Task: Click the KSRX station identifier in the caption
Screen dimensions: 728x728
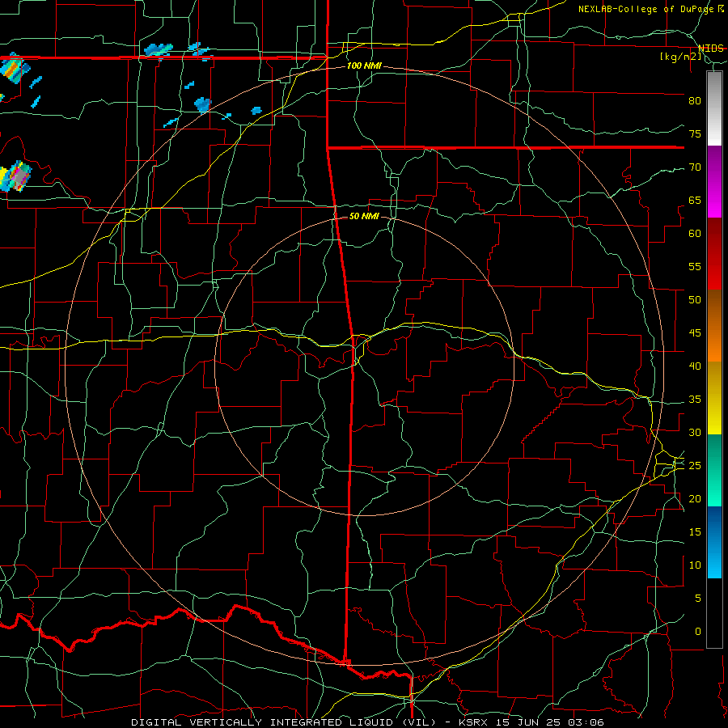Action: pos(472,722)
